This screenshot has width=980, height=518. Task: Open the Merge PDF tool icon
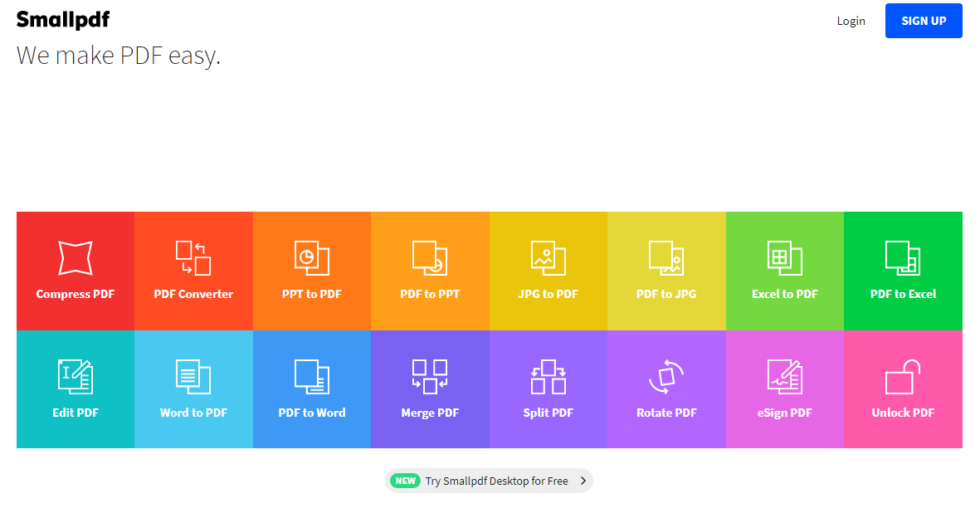coord(430,377)
